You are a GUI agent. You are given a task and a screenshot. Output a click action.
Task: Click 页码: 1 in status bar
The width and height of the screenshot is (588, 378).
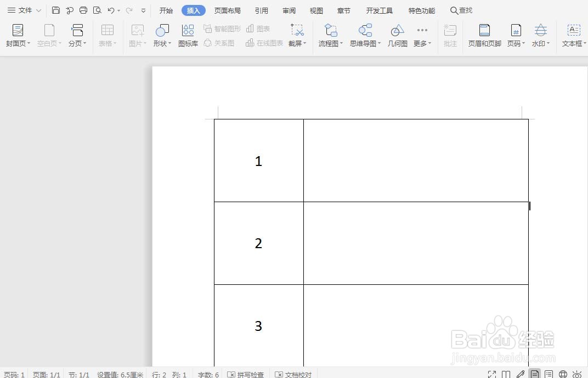[x=14, y=374]
